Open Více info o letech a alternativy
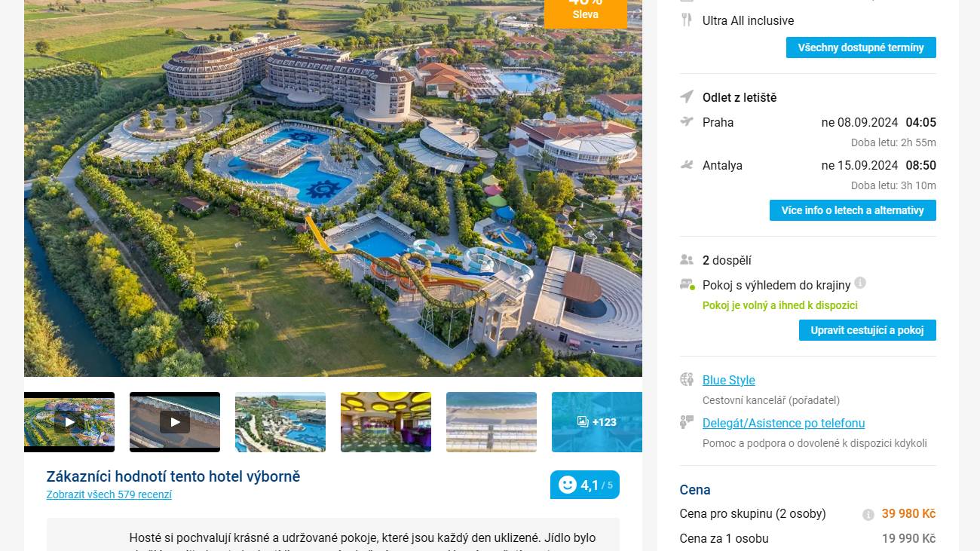980x551 pixels. tap(853, 210)
